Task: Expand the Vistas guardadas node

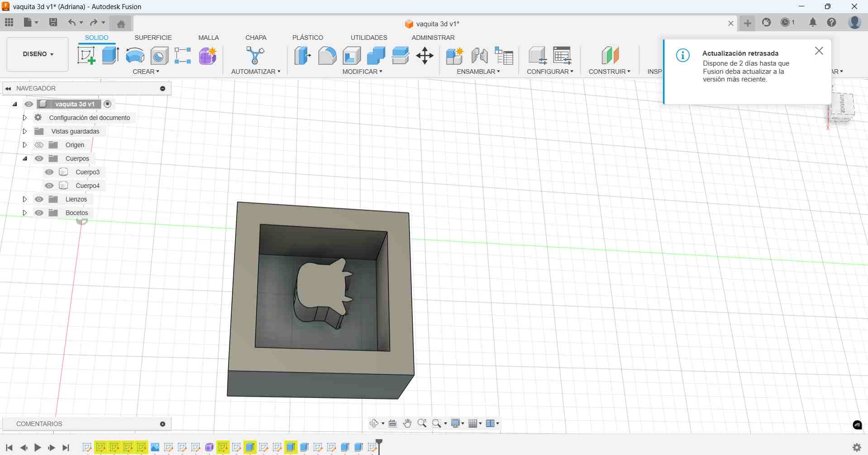Action: coord(25,131)
